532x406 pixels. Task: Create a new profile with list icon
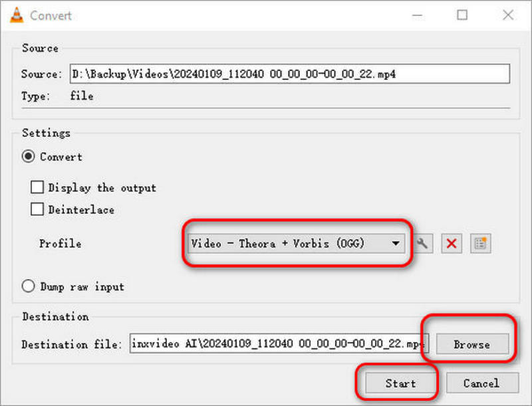click(x=480, y=244)
